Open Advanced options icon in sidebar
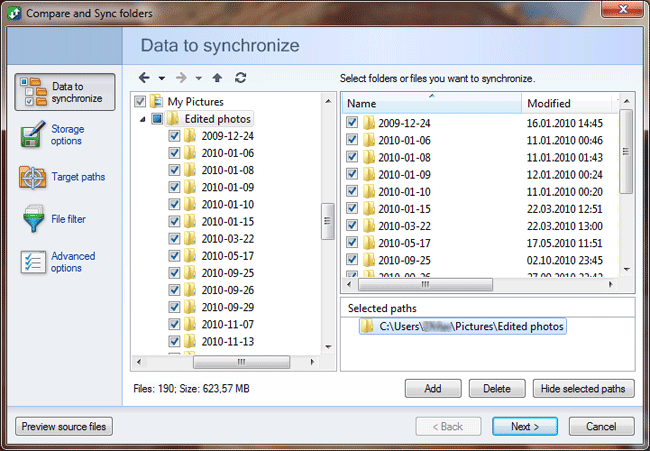Viewport: 650px width, 451px height. 34,262
